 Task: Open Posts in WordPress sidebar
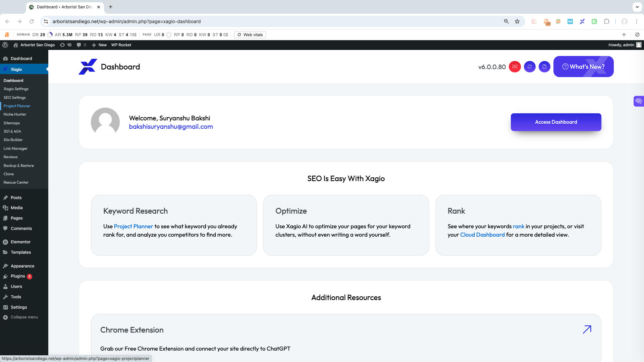point(24,198)
